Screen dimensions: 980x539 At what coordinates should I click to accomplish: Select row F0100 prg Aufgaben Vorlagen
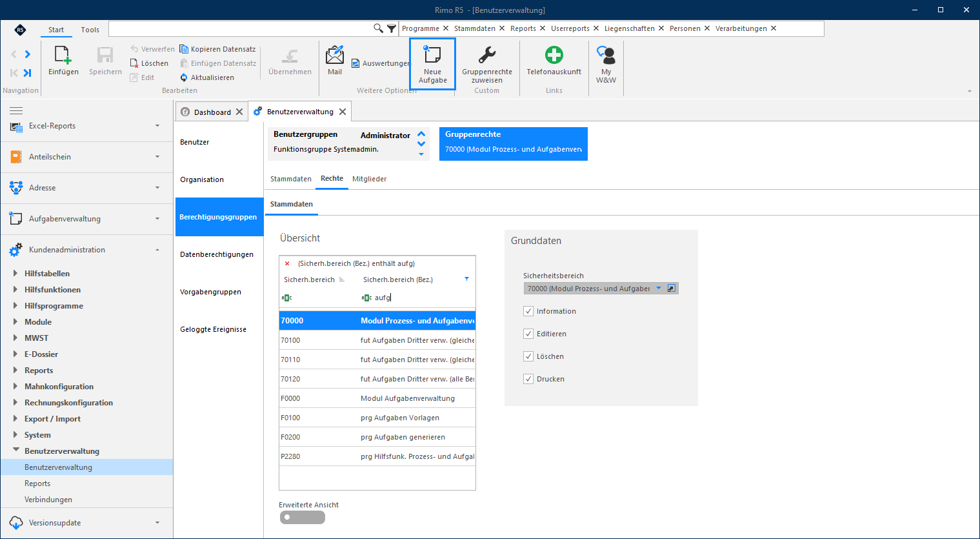[x=377, y=418]
